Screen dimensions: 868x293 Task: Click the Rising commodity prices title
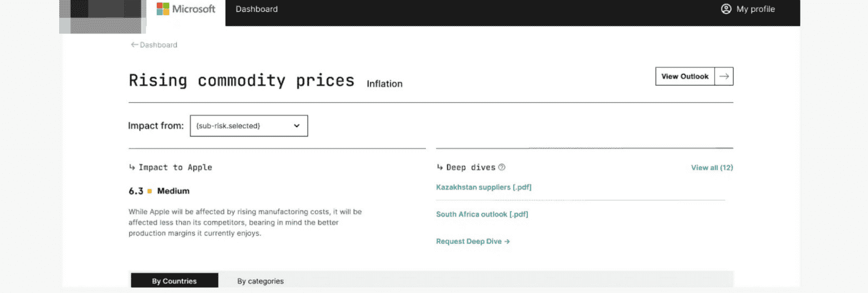241,81
